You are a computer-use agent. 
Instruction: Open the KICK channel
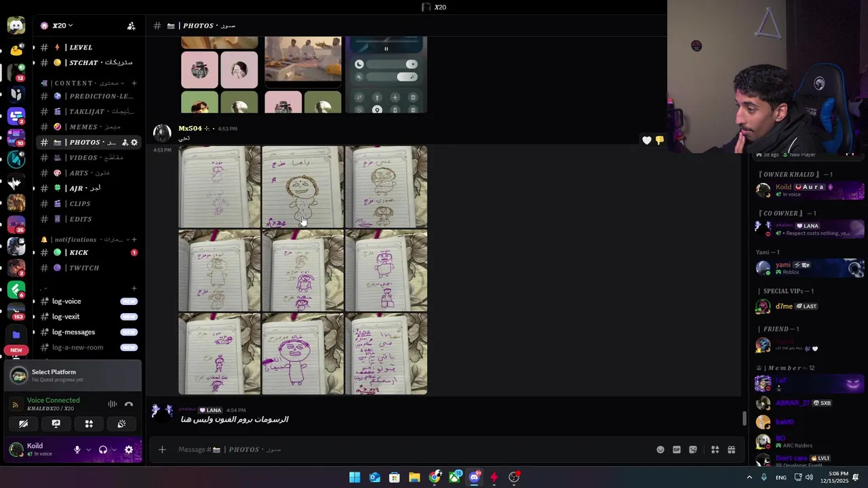(x=88, y=253)
